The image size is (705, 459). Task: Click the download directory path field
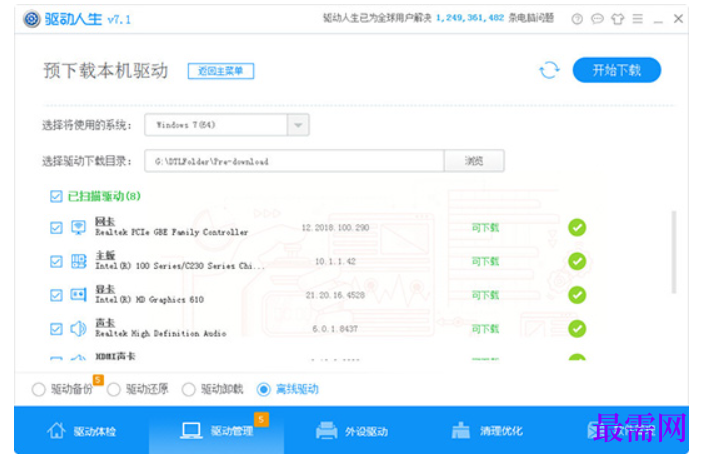point(294,161)
